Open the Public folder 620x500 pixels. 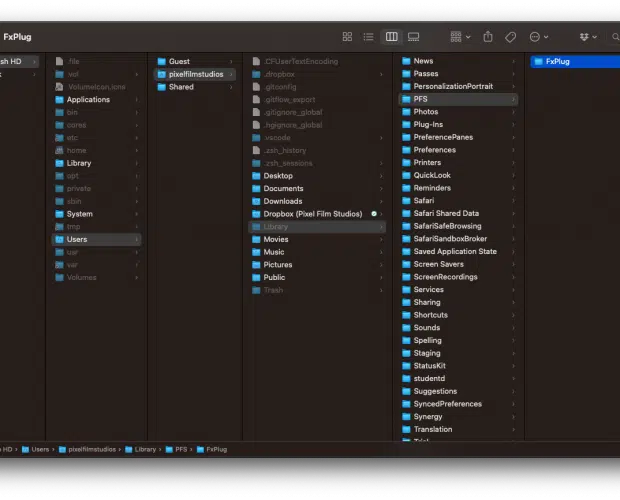(318, 277)
